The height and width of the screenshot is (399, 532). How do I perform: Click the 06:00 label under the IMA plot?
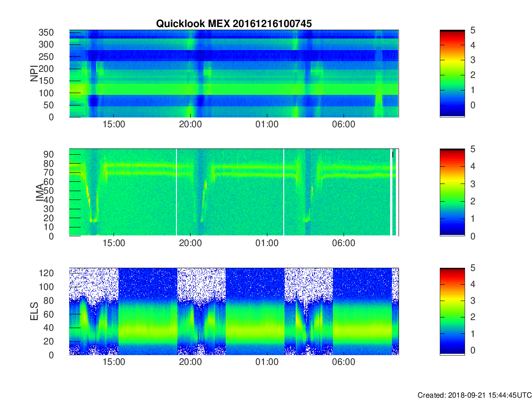(344, 243)
